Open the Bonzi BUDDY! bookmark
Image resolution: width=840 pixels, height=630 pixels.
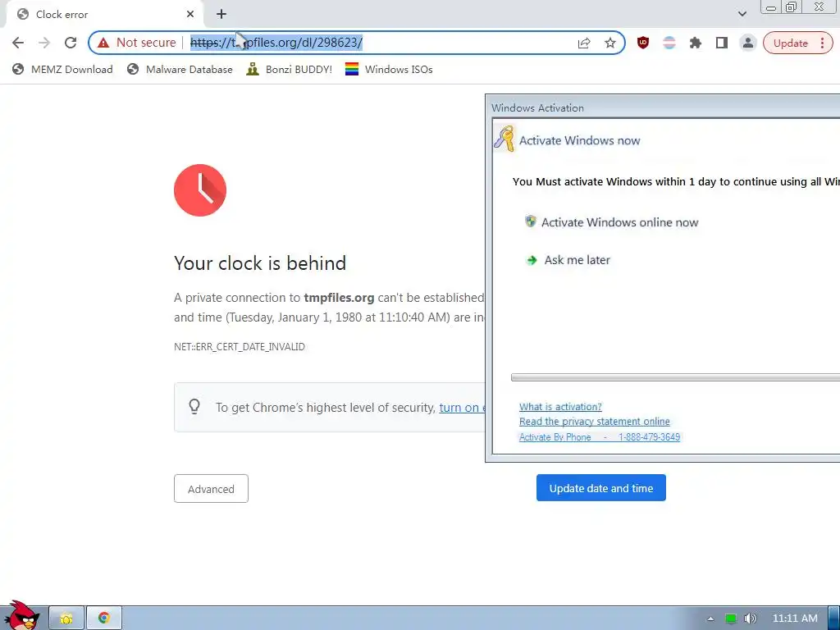coord(290,69)
